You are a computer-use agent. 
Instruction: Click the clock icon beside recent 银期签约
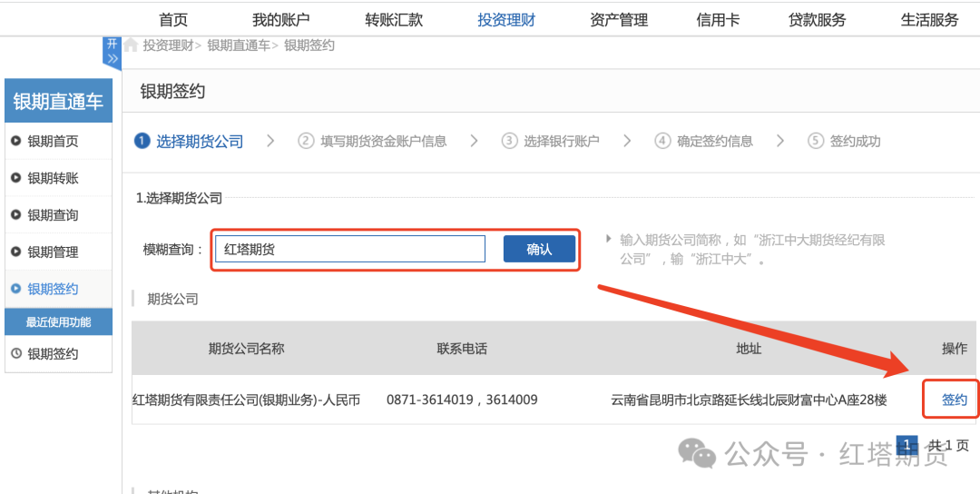[16, 354]
